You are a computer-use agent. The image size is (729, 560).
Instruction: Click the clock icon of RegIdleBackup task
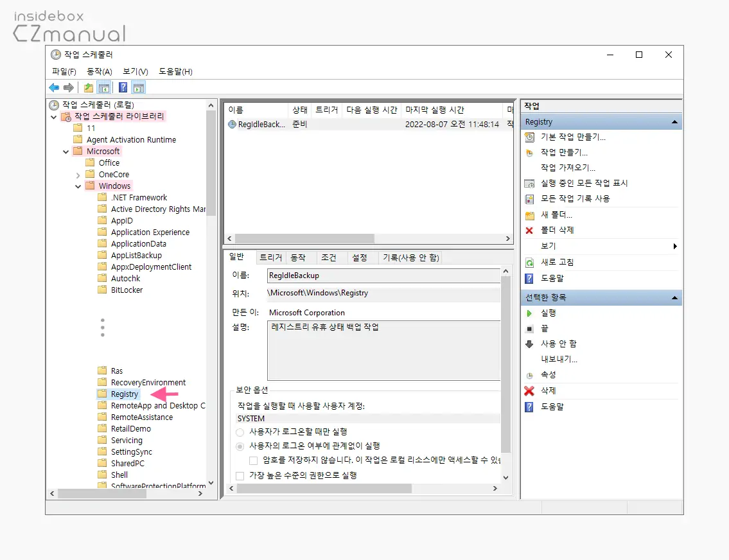click(x=232, y=124)
